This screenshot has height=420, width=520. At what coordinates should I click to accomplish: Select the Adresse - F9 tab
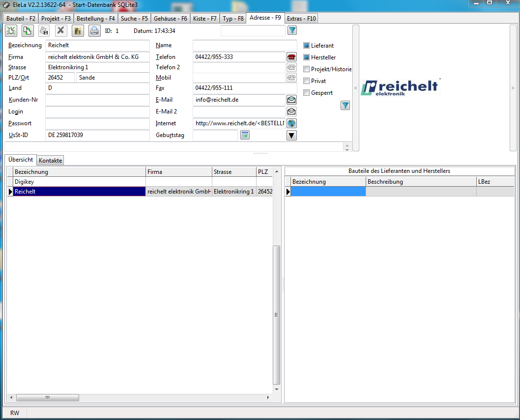pos(265,18)
